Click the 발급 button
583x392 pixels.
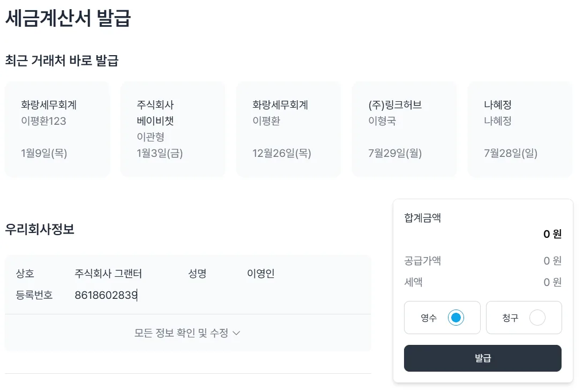483,358
